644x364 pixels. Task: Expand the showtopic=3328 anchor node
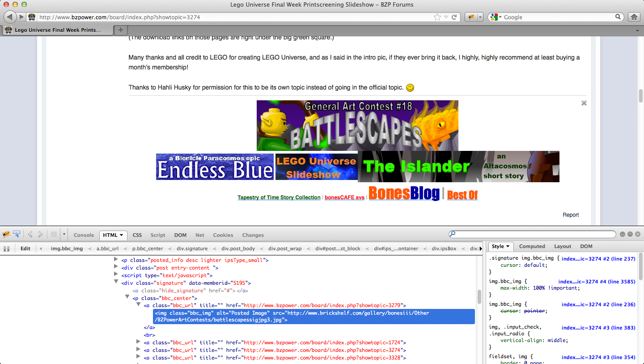point(139,357)
